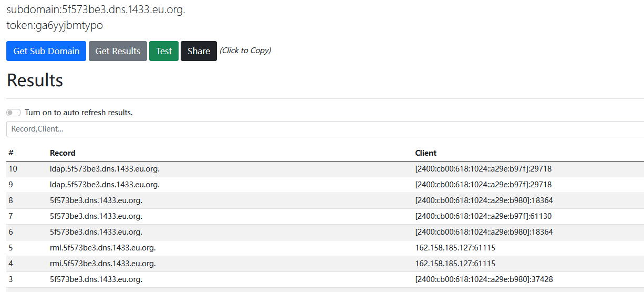
Task: Click the # column header
Action: pos(11,153)
